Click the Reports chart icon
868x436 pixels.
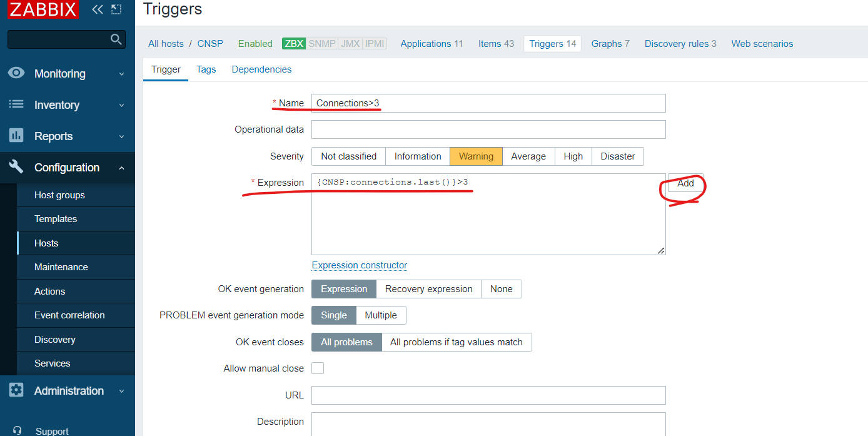point(16,135)
